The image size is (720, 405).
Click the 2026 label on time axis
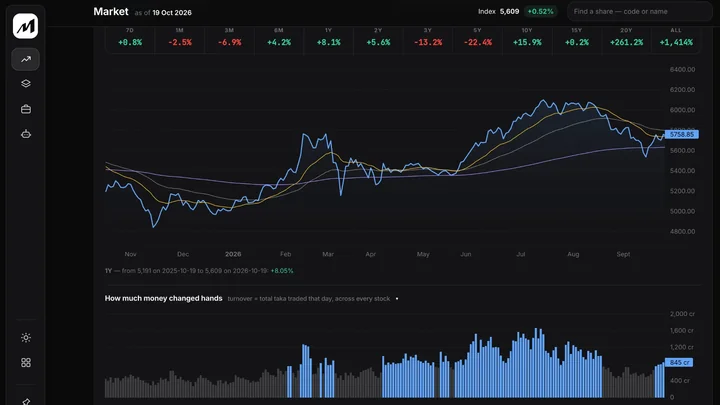point(233,254)
